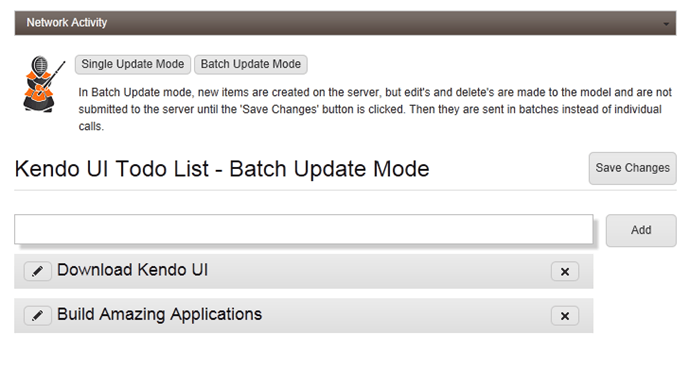
Task: Click the Add button
Action: click(x=641, y=230)
